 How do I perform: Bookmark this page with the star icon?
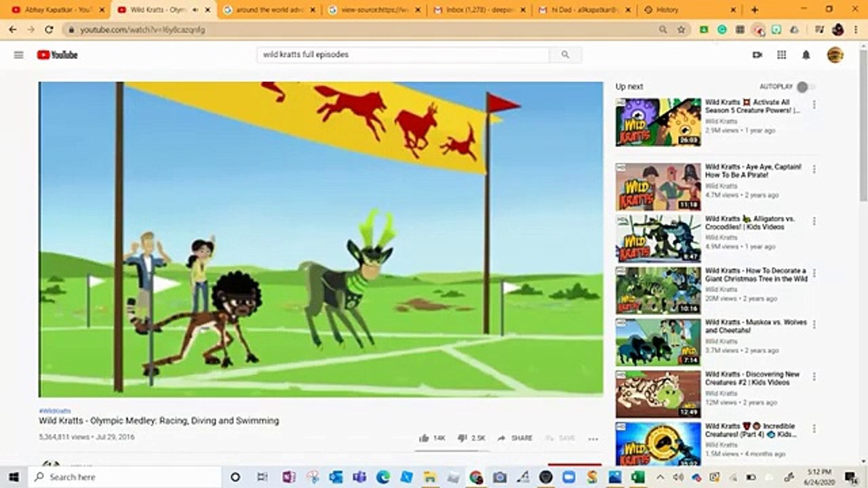pos(682,30)
